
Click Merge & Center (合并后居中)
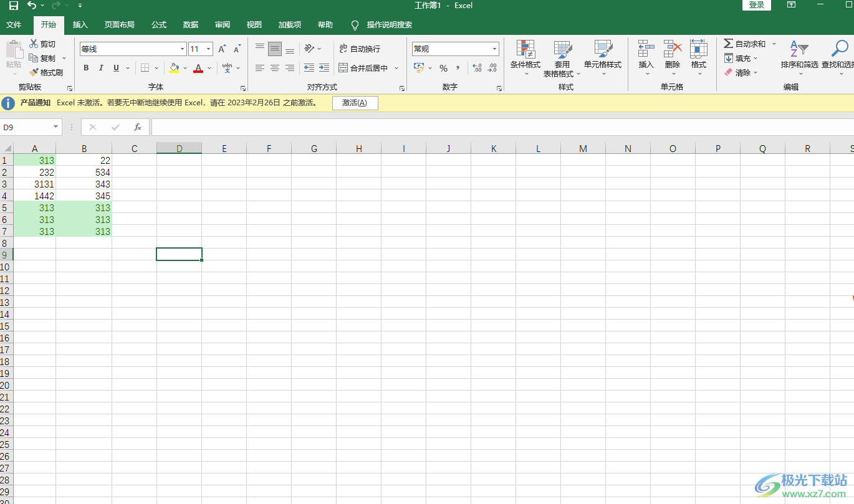[363, 68]
